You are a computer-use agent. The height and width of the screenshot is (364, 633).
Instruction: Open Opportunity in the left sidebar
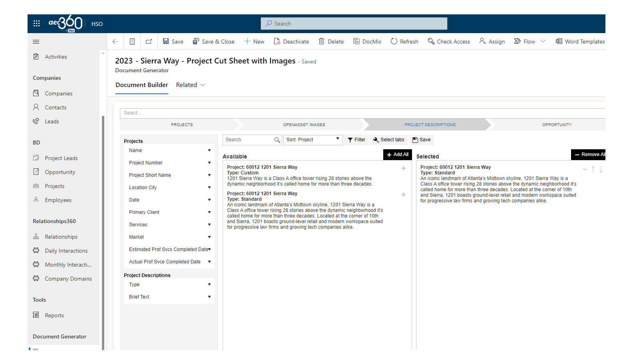60,172
